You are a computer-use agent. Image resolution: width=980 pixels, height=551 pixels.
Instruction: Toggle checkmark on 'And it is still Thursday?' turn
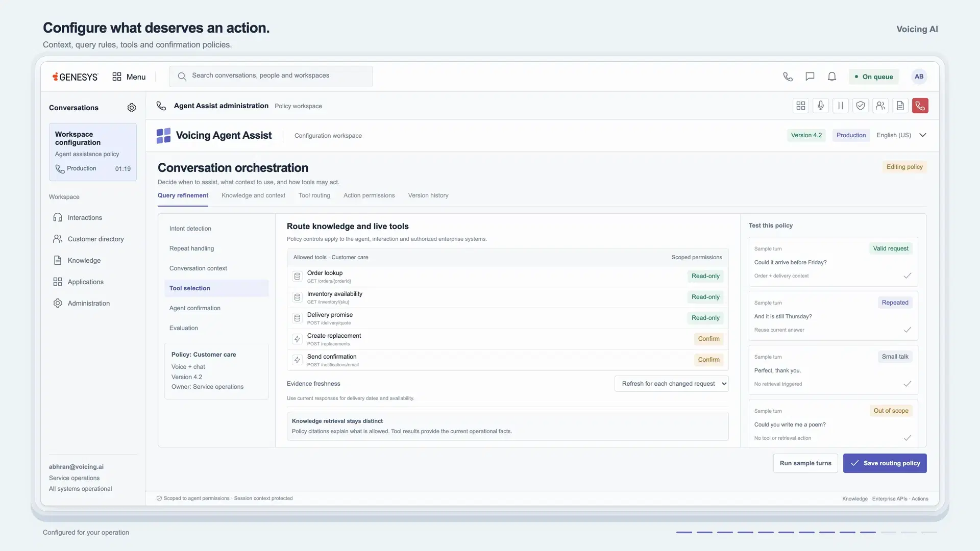coord(908,330)
